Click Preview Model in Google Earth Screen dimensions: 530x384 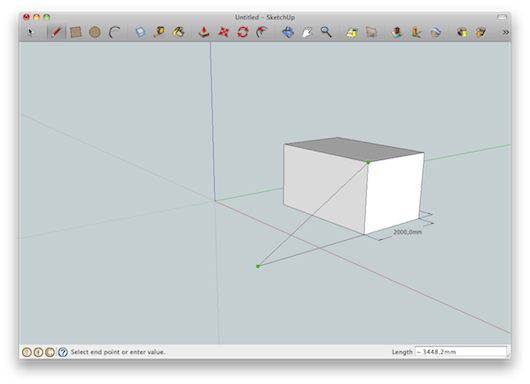[x=436, y=32]
